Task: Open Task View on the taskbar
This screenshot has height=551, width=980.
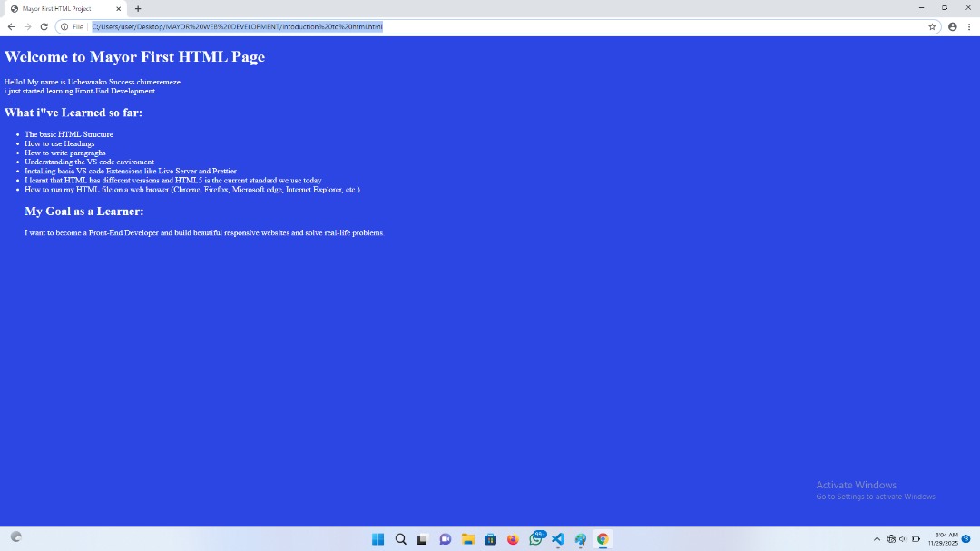Action: tap(423, 539)
